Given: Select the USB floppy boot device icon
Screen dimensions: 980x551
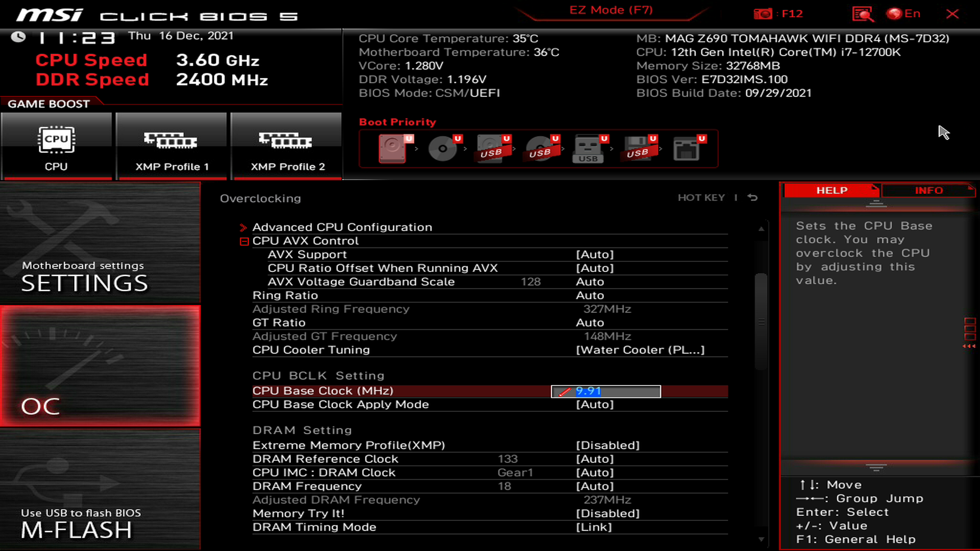Looking at the screenshot, I should click(640, 148).
